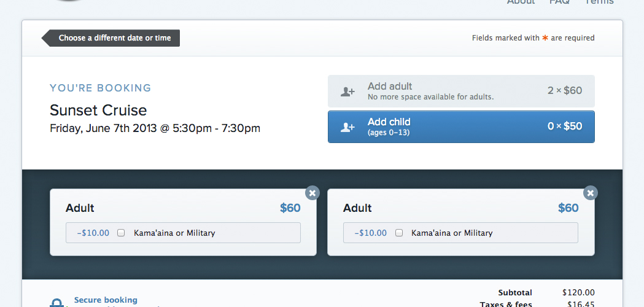Remove the first Adult ticket with its X
This screenshot has height=307, width=644.
pos(312,193)
